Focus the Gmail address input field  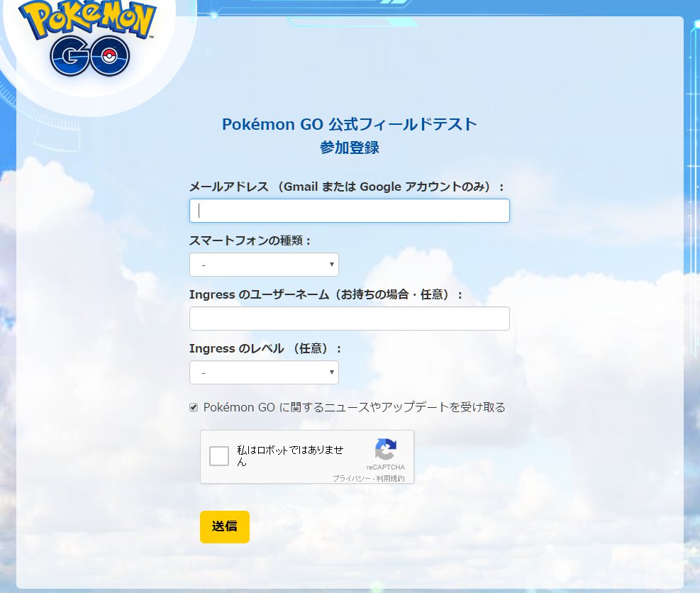[x=349, y=211]
